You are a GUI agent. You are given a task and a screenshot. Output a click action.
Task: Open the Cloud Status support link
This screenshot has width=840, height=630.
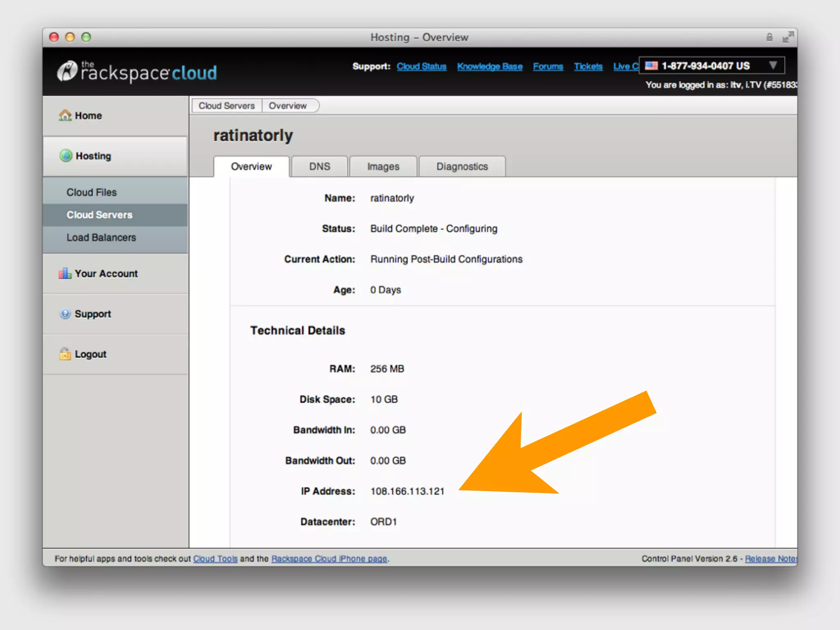(x=421, y=66)
